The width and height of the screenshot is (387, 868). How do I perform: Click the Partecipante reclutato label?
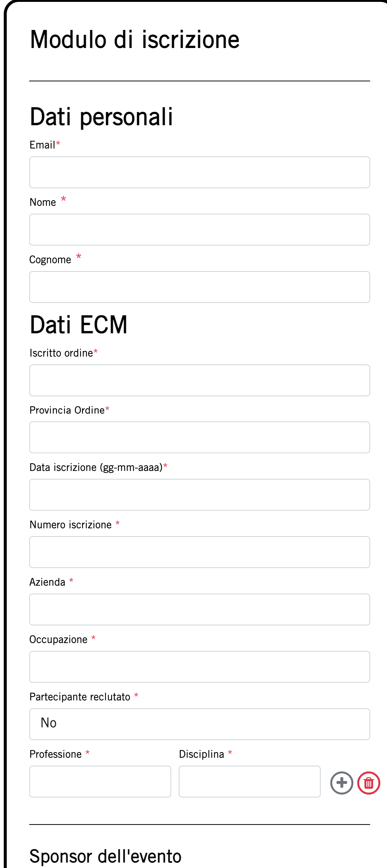80,697
